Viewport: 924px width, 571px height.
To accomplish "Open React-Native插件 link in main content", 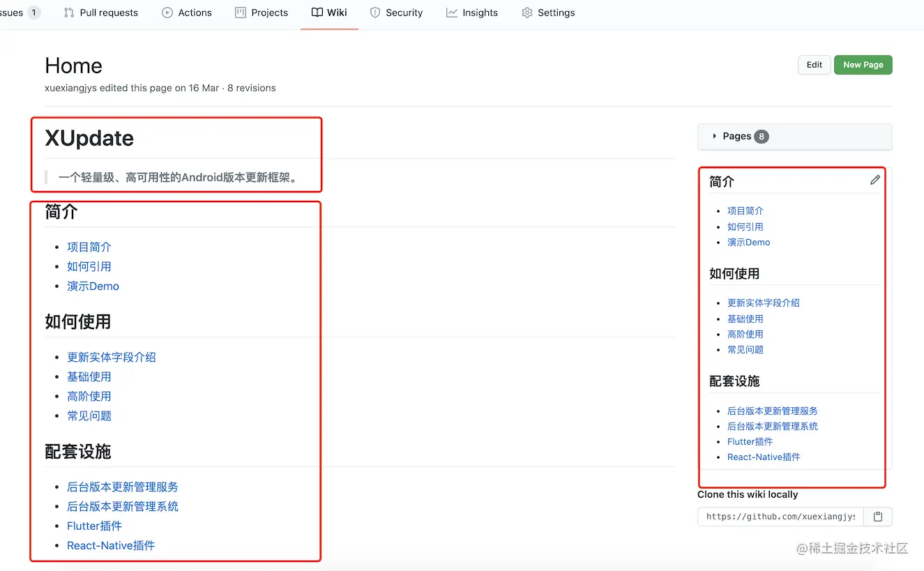I will [111, 545].
